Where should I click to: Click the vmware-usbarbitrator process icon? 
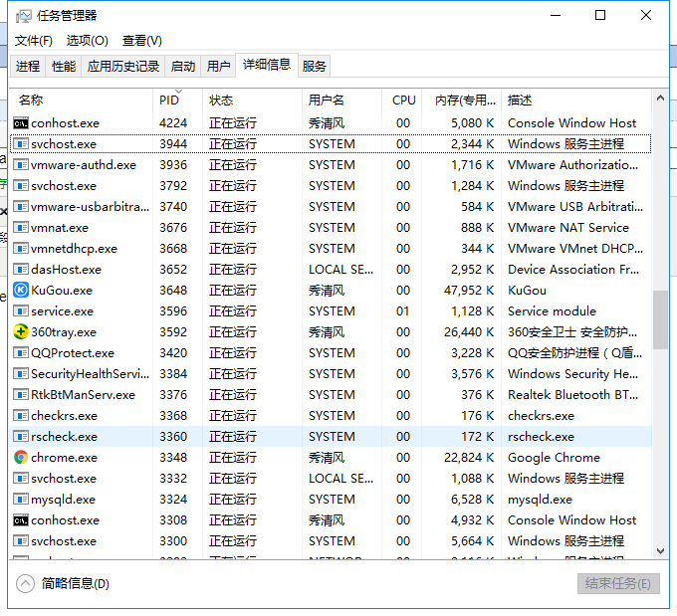pyautogui.click(x=21, y=206)
